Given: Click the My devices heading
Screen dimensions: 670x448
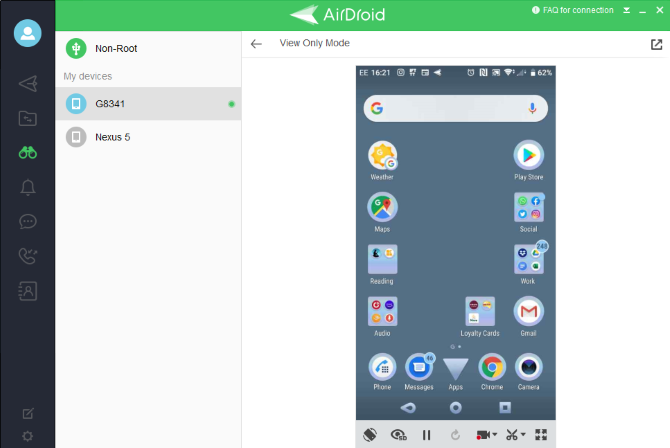Looking at the screenshot, I should (x=88, y=77).
